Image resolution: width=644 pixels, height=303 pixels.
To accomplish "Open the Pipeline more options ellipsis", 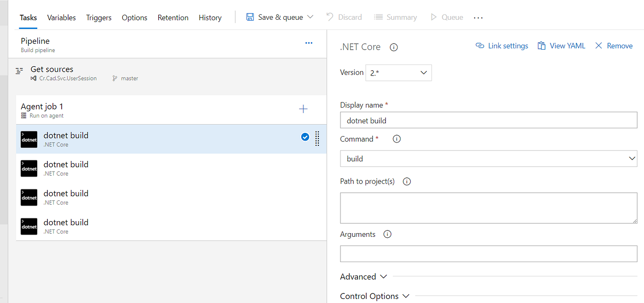I will coord(309,43).
